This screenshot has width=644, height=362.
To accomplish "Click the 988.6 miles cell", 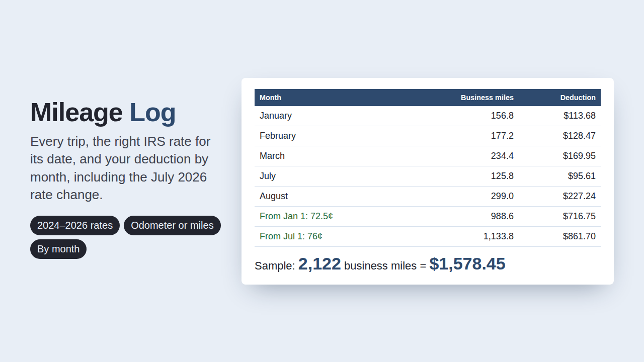I will point(502,216).
